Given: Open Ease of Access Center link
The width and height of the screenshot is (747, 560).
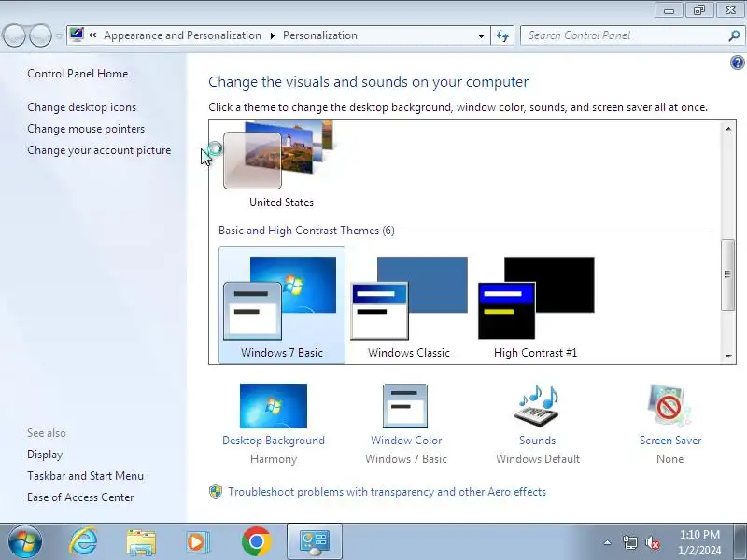Looking at the screenshot, I should point(80,497).
